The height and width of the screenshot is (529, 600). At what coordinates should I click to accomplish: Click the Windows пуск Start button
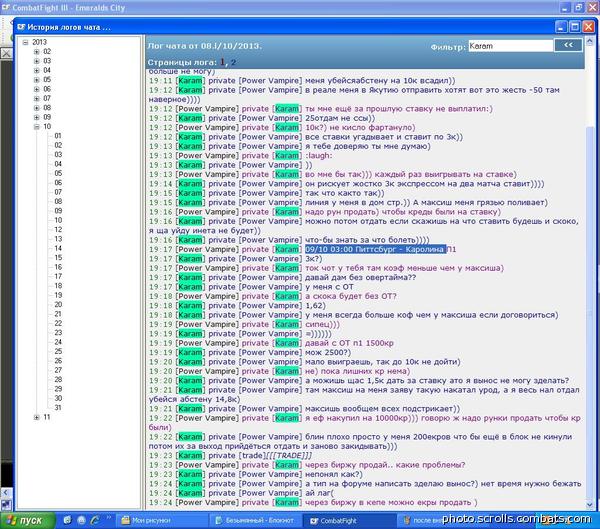click(x=26, y=521)
